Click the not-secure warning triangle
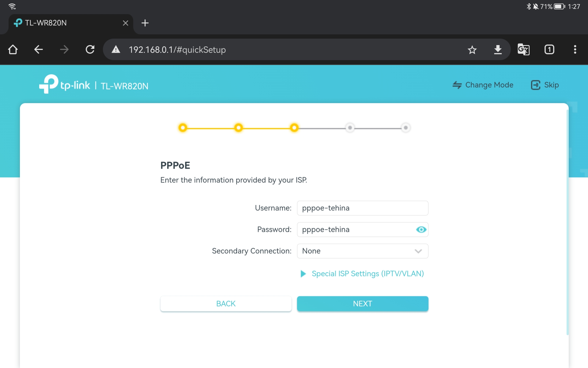Image resolution: width=588 pixels, height=368 pixels. (x=116, y=49)
